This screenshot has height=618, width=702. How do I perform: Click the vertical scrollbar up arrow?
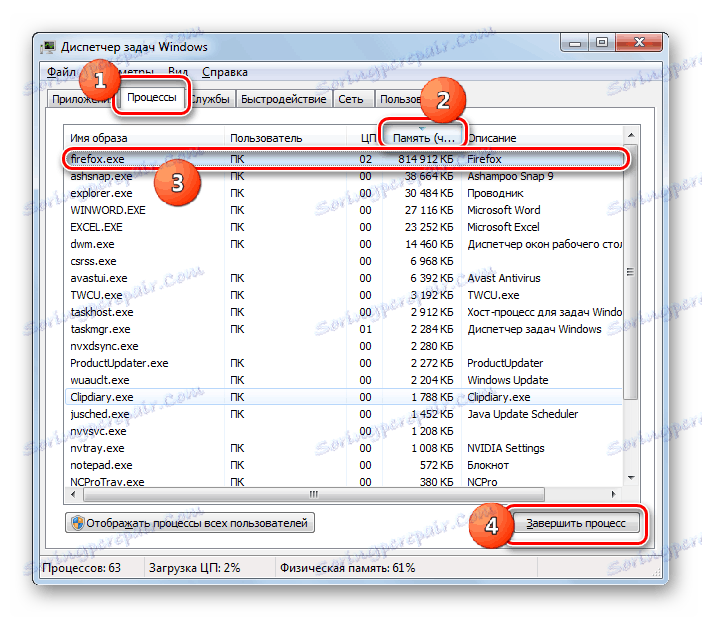631,135
